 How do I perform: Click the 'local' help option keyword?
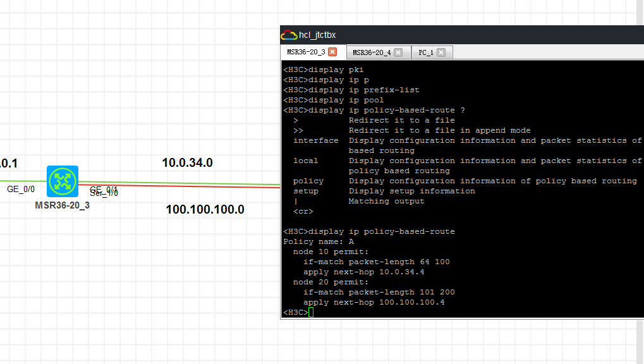click(306, 161)
